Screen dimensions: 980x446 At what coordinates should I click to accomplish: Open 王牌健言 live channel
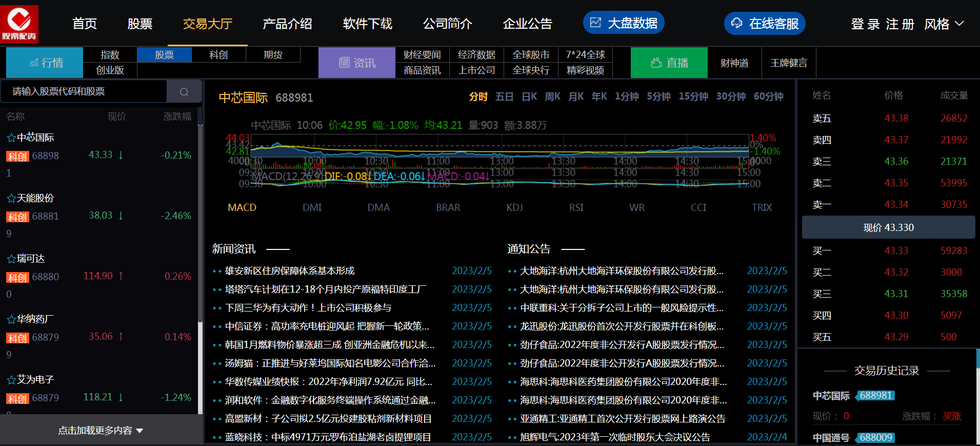789,63
